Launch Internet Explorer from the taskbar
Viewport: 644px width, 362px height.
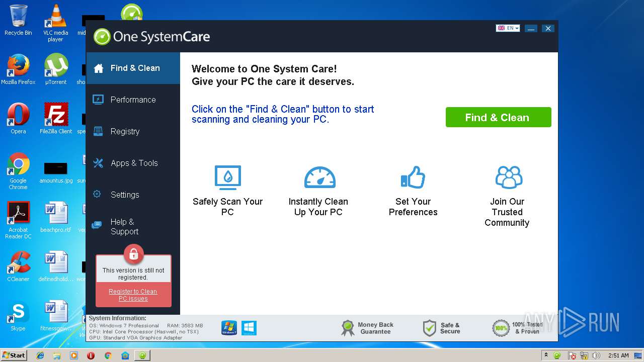[40, 355]
